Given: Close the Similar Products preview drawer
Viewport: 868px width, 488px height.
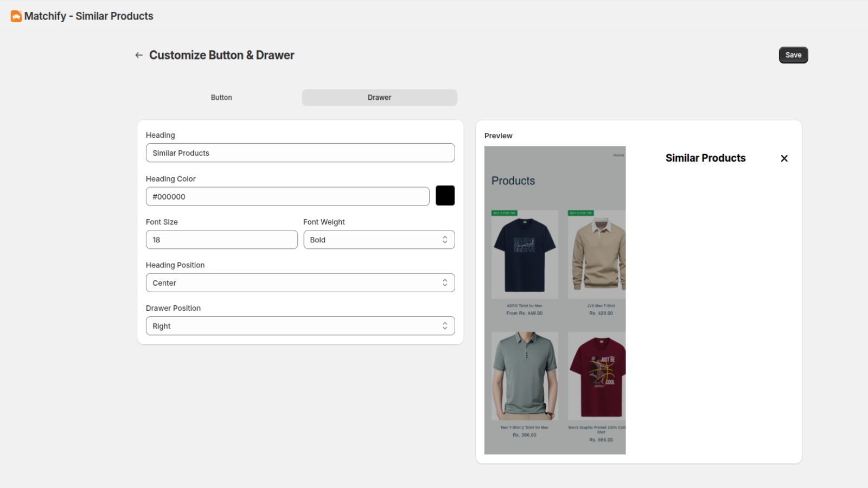Looking at the screenshot, I should point(784,158).
